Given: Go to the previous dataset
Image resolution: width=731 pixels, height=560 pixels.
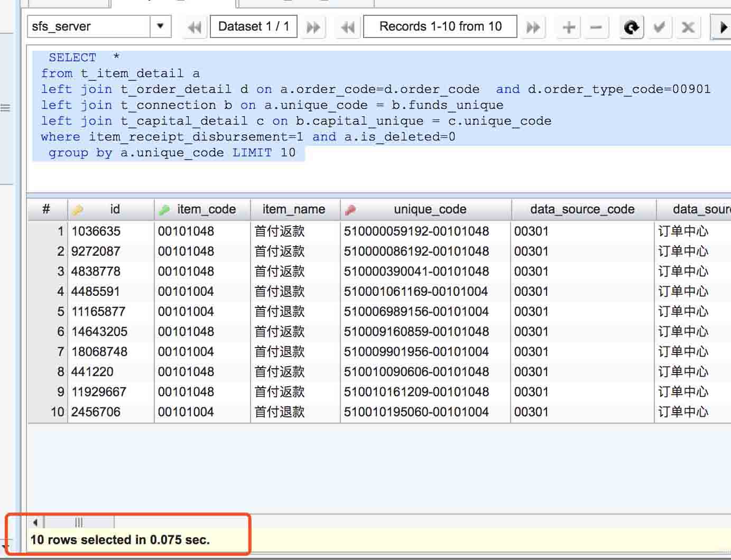Looking at the screenshot, I should click(x=194, y=27).
